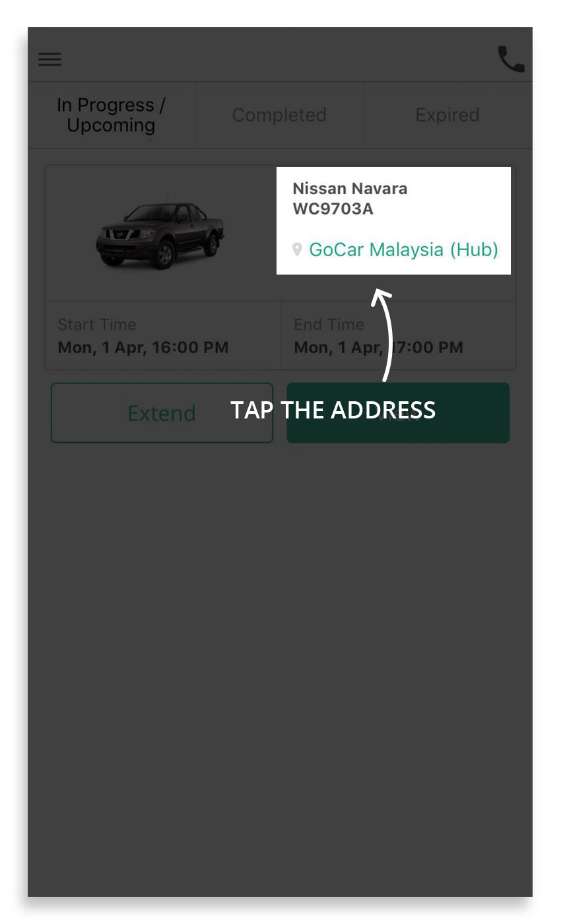Select the start time Mon, 1 Apr, 16:00 PM

[x=143, y=347]
